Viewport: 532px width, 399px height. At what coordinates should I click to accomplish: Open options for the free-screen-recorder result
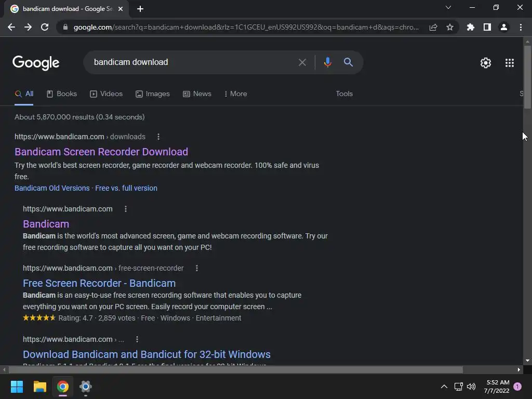[197, 269]
